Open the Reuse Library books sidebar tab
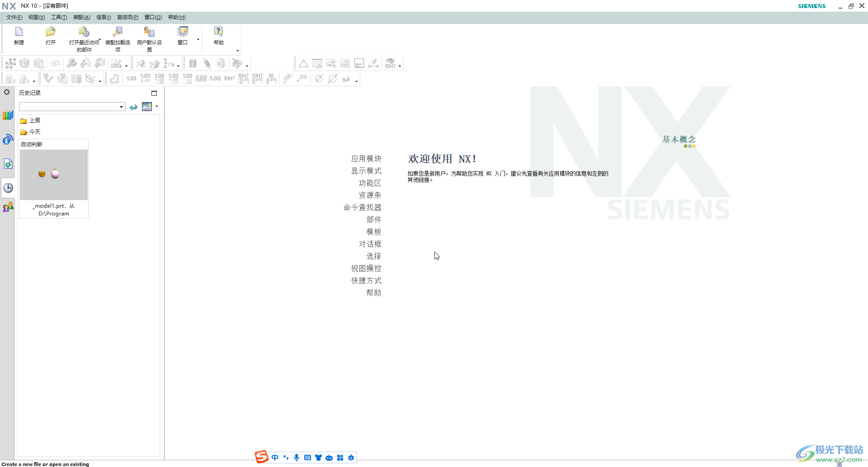The height and width of the screenshot is (467, 868). pyautogui.click(x=8, y=115)
